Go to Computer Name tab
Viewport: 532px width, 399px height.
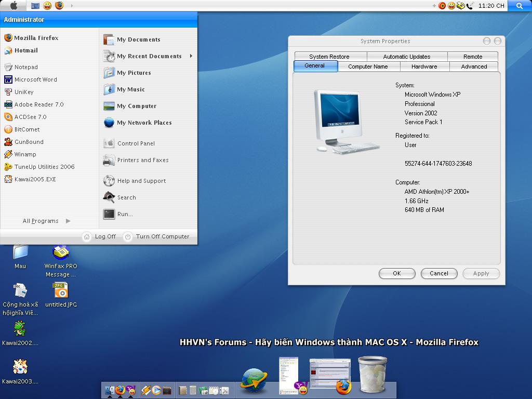[x=368, y=66]
